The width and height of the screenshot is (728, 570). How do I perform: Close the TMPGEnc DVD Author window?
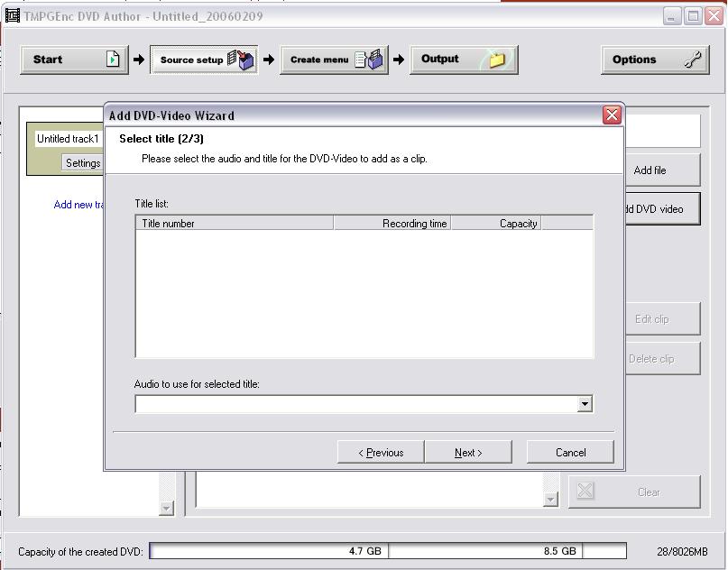(x=714, y=16)
